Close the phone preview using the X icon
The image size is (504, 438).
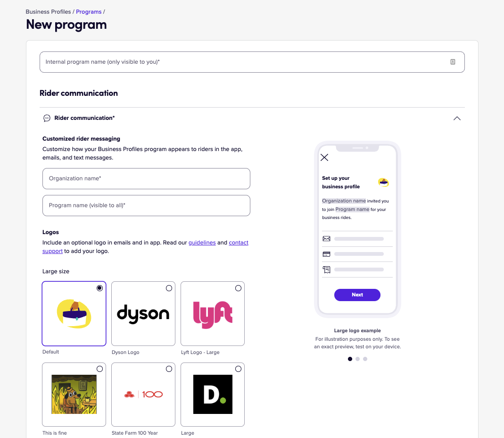(x=324, y=157)
